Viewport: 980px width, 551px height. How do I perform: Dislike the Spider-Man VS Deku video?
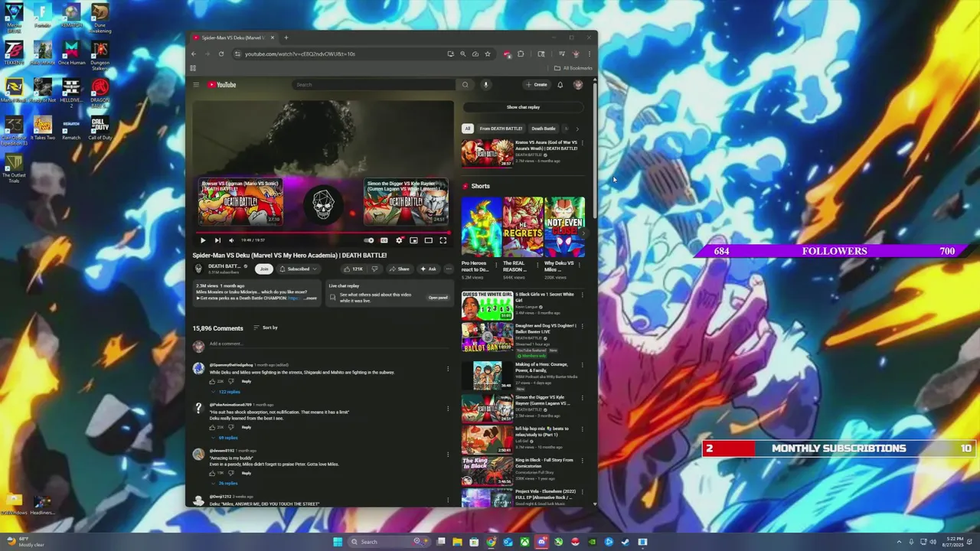coord(374,269)
